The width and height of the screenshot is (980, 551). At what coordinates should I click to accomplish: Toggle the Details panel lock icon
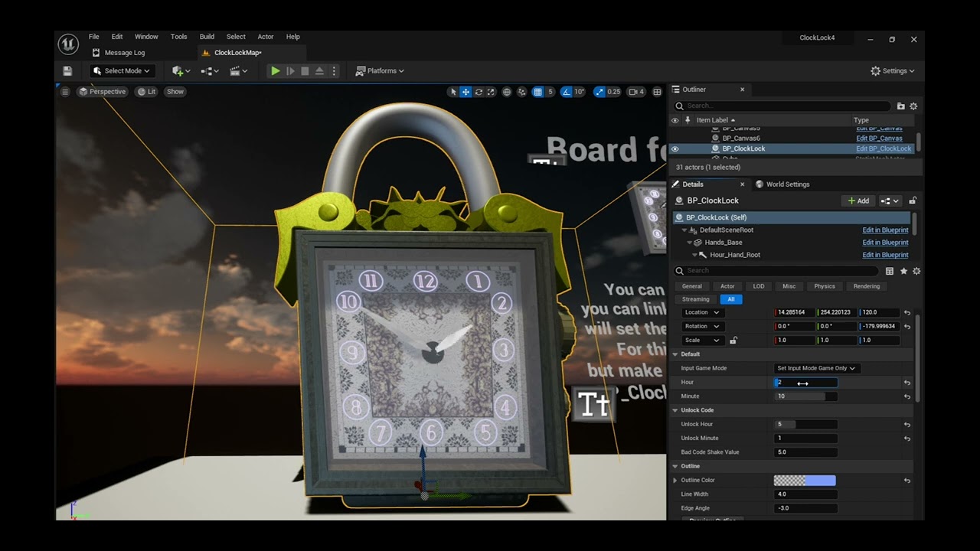pos(913,201)
